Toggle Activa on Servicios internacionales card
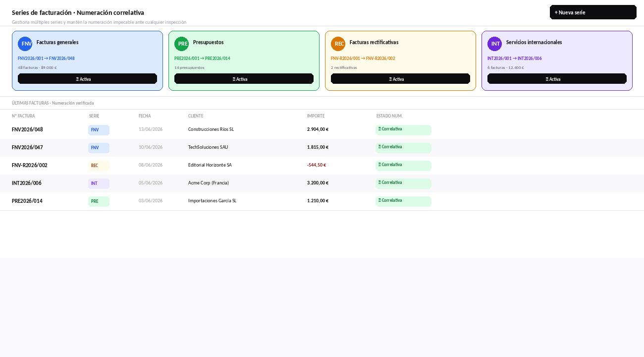This screenshot has height=357, width=644. click(x=557, y=79)
